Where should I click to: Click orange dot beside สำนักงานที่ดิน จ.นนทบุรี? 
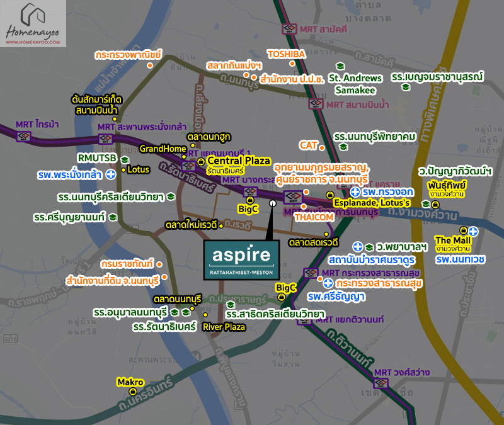click(x=164, y=277)
